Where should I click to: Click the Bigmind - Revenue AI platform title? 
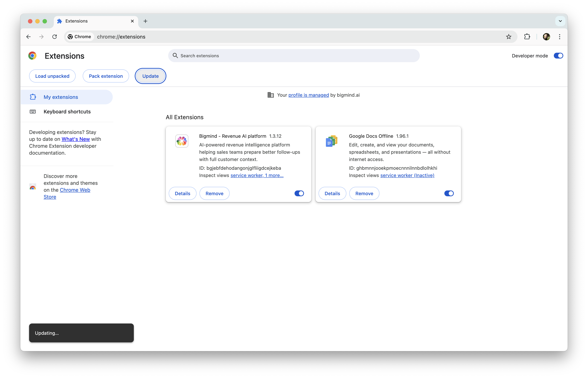[233, 136]
